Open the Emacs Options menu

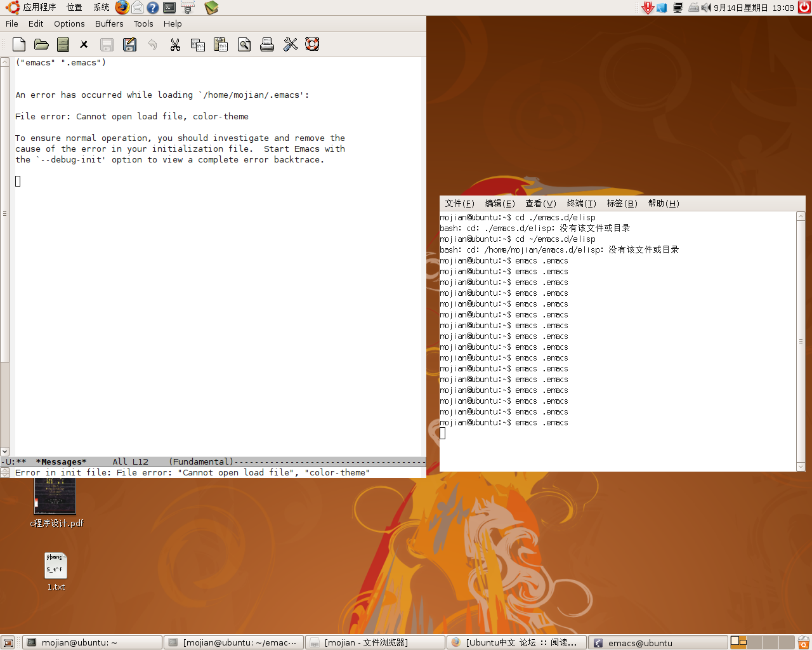click(x=69, y=23)
